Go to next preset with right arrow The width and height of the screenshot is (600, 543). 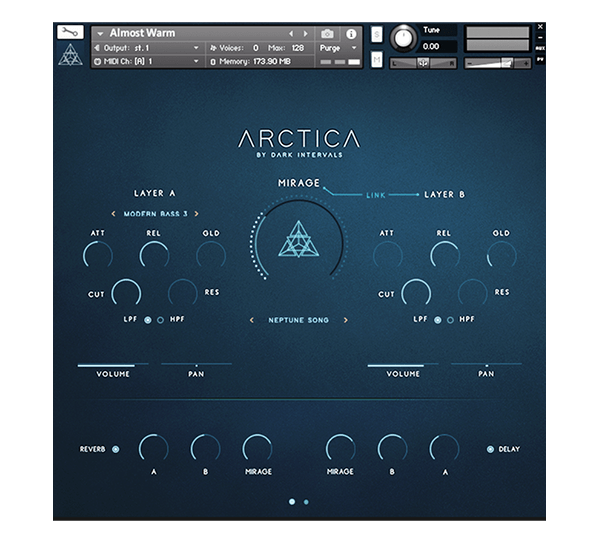pos(305,34)
